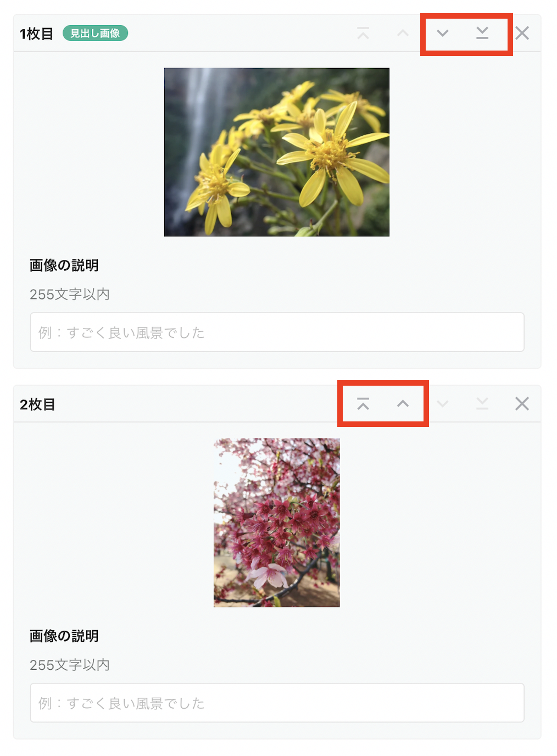This screenshot has height=756, width=557.
Task: Click disabled move-to-bottom icon on second image
Action: [x=482, y=404]
